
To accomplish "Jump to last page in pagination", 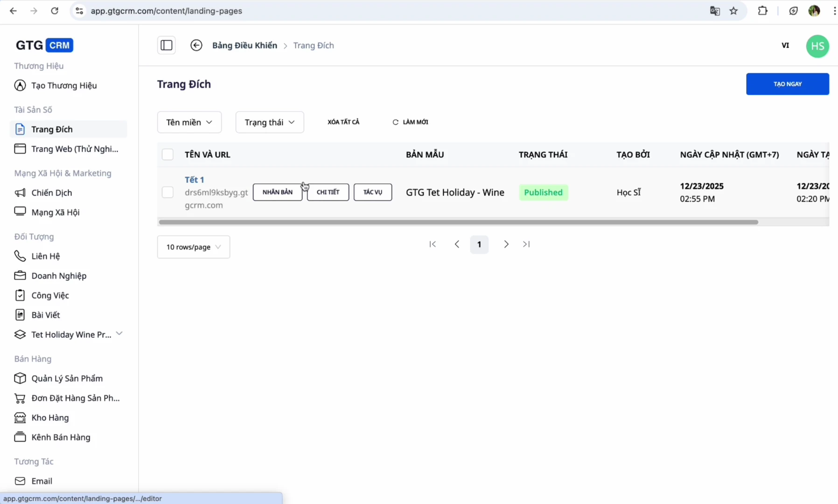I will (526, 244).
